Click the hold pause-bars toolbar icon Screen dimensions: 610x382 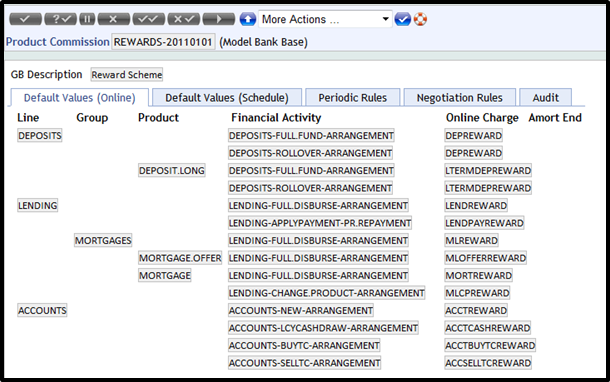(x=87, y=19)
